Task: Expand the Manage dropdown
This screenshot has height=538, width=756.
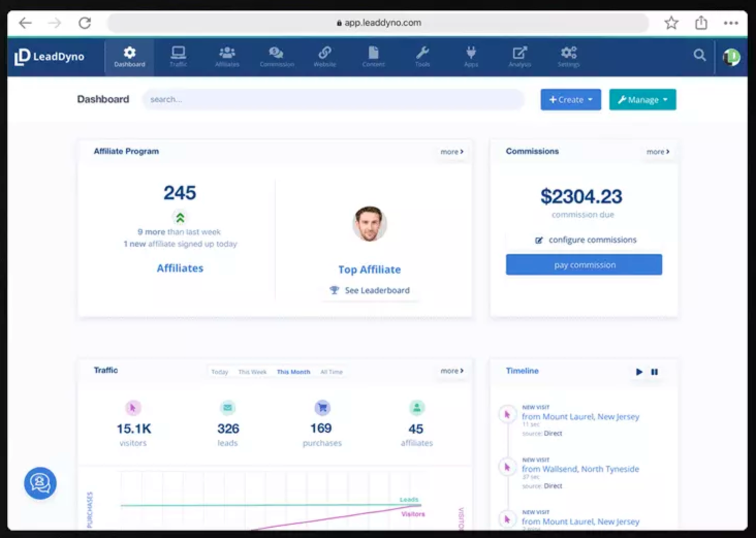Action: tap(642, 100)
